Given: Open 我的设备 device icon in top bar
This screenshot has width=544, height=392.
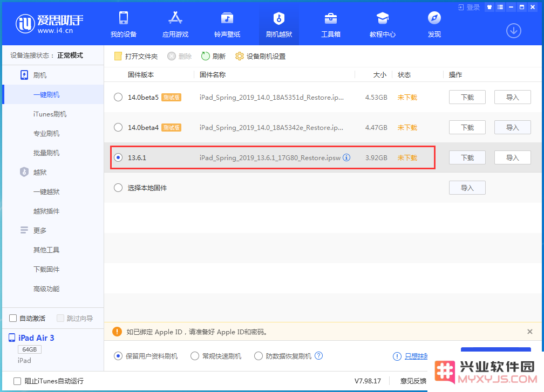Looking at the screenshot, I should point(124,24).
